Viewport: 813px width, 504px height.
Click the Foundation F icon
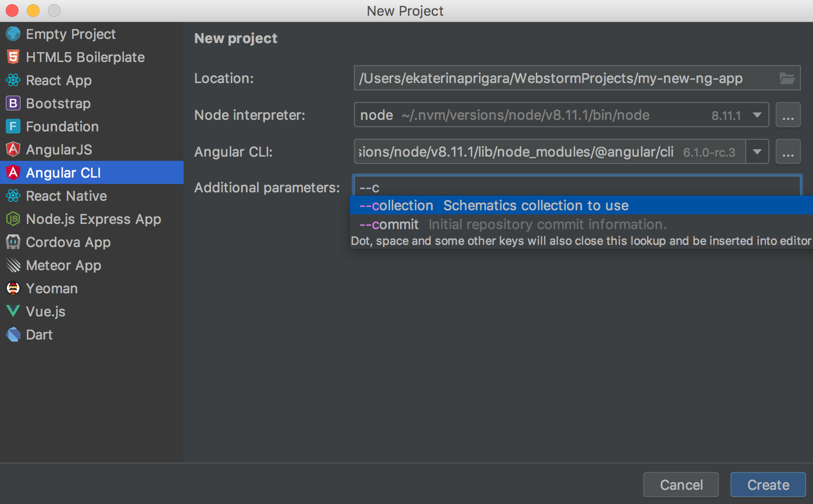tap(13, 127)
